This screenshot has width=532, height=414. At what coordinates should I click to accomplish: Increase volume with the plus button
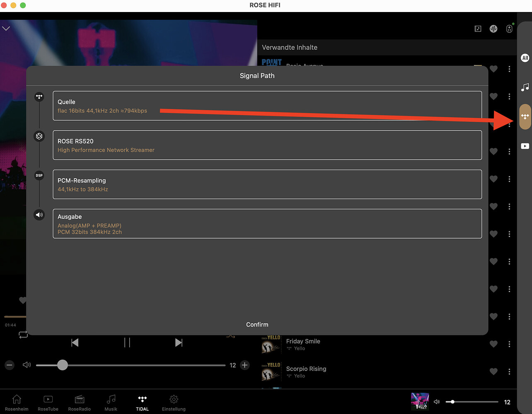(245, 365)
